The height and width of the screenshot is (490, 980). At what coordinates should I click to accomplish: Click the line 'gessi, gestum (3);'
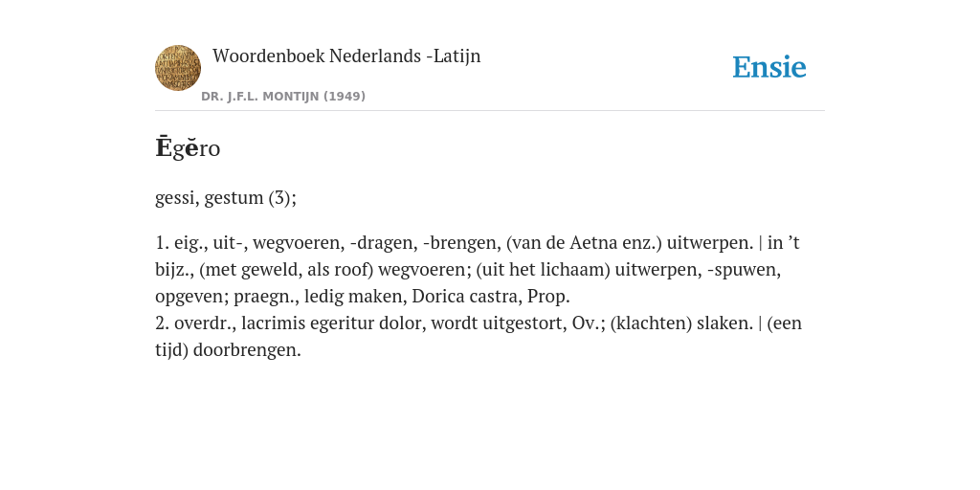pyautogui.click(x=226, y=197)
